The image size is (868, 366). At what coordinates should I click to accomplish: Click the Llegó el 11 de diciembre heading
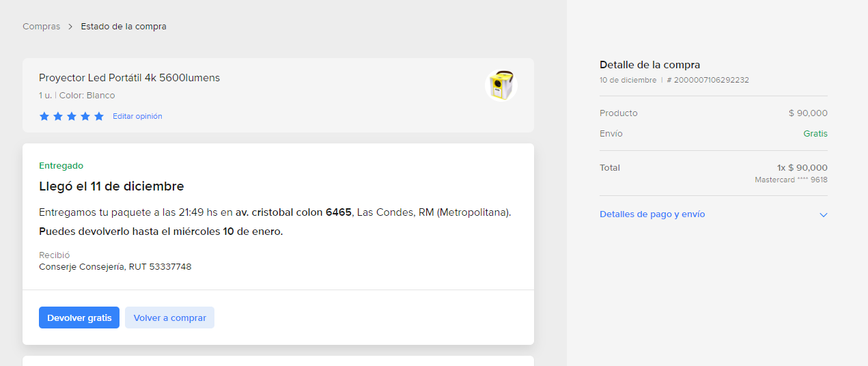[x=111, y=186]
